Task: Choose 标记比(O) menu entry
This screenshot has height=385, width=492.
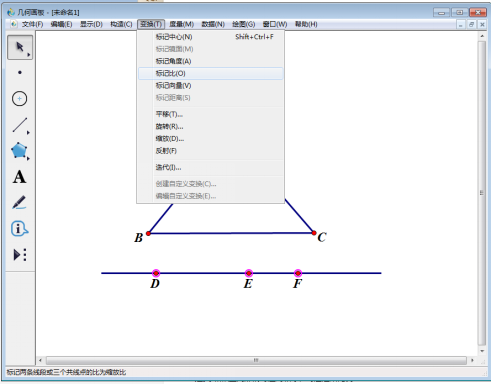Action: (211, 74)
